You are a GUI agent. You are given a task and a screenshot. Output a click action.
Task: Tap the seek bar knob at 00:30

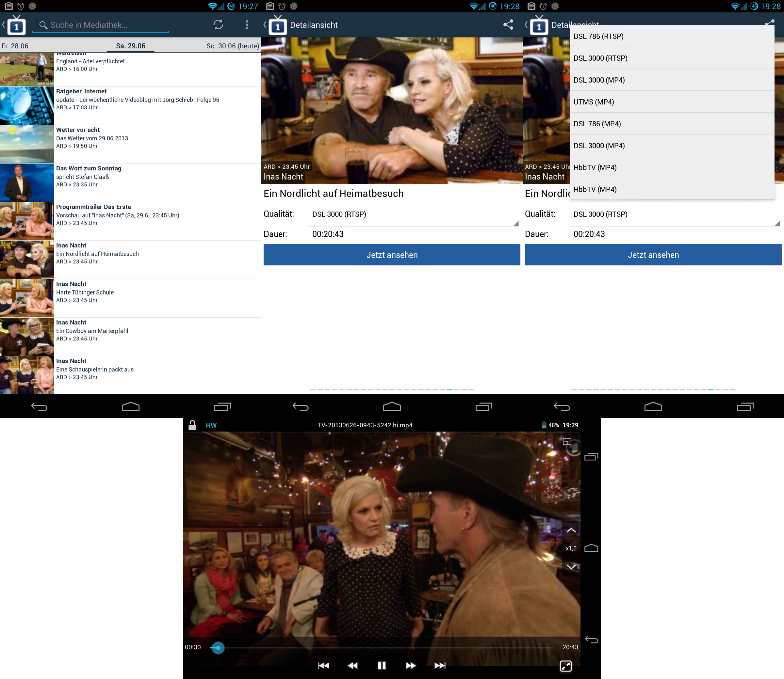click(218, 648)
